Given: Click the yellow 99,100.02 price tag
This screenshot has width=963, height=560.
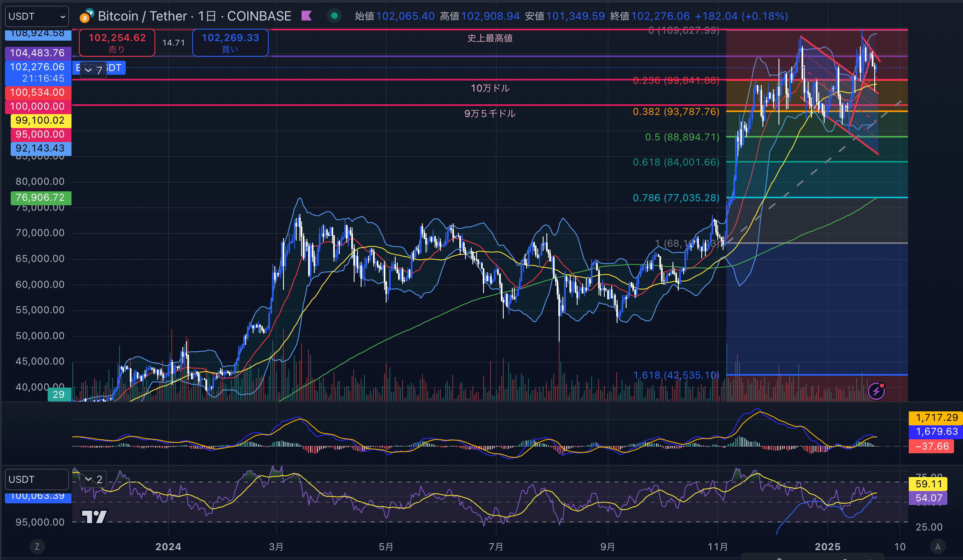Looking at the screenshot, I should (x=40, y=120).
